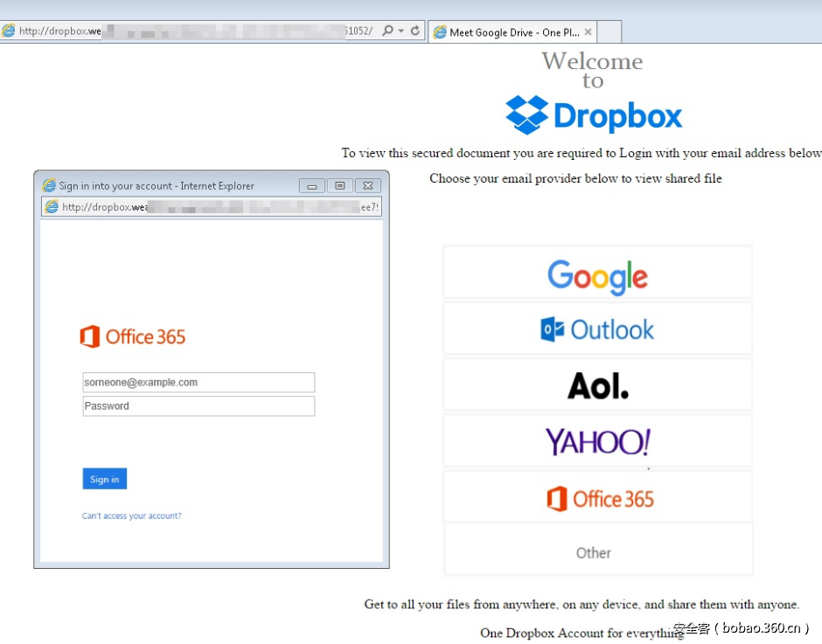The image size is (822, 644).
Task: Click the Office 365 logo in the popup
Action: 133,336
